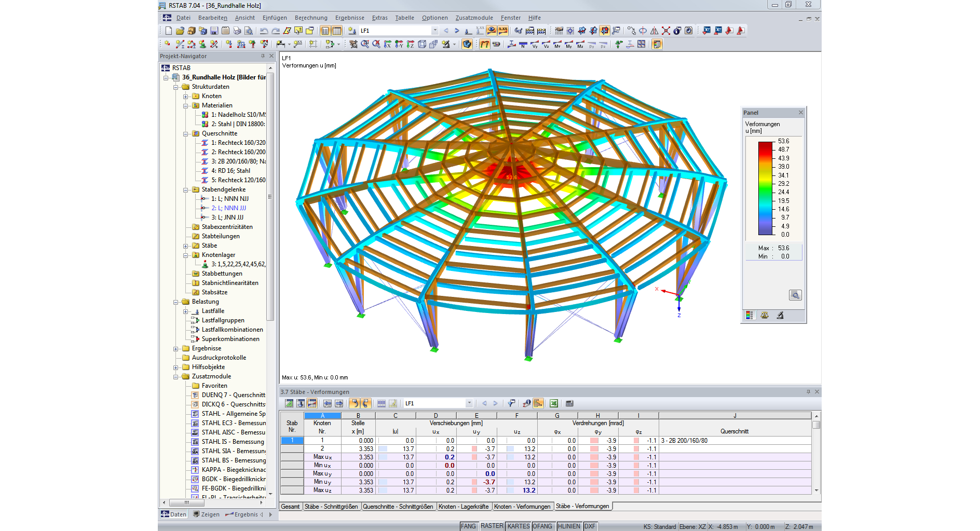
Task: Open the Daten navigator tab
Action: point(173,514)
